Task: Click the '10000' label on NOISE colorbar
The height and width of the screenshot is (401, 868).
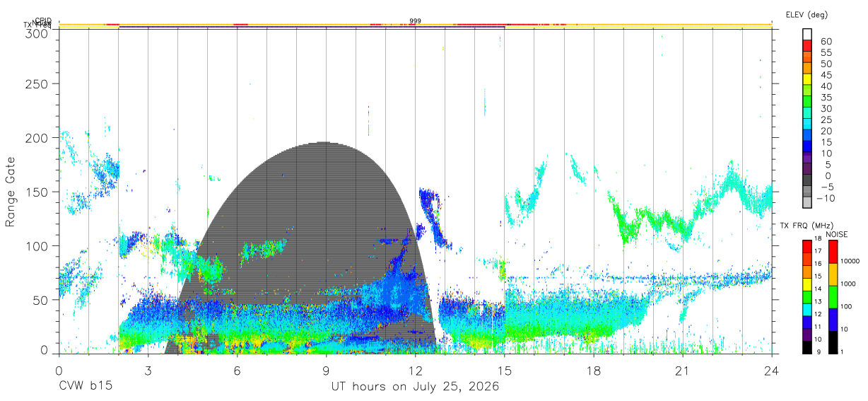Action: point(850,261)
